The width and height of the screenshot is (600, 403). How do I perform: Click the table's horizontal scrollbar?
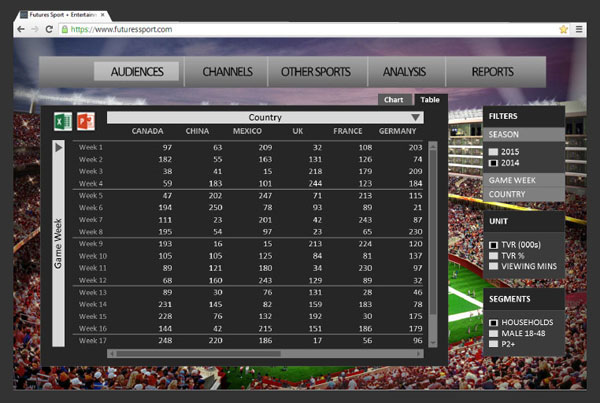tap(250, 353)
